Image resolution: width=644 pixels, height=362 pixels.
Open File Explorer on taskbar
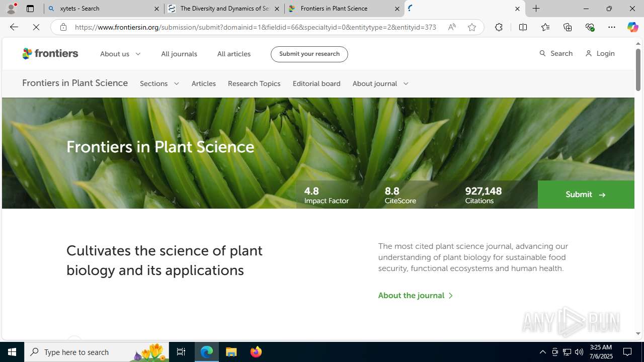pos(231,352)
